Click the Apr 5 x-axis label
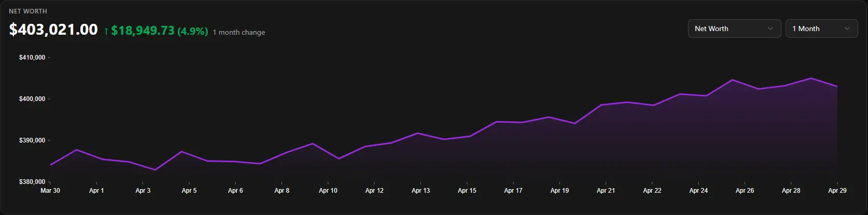 click(x=189, y=191)
